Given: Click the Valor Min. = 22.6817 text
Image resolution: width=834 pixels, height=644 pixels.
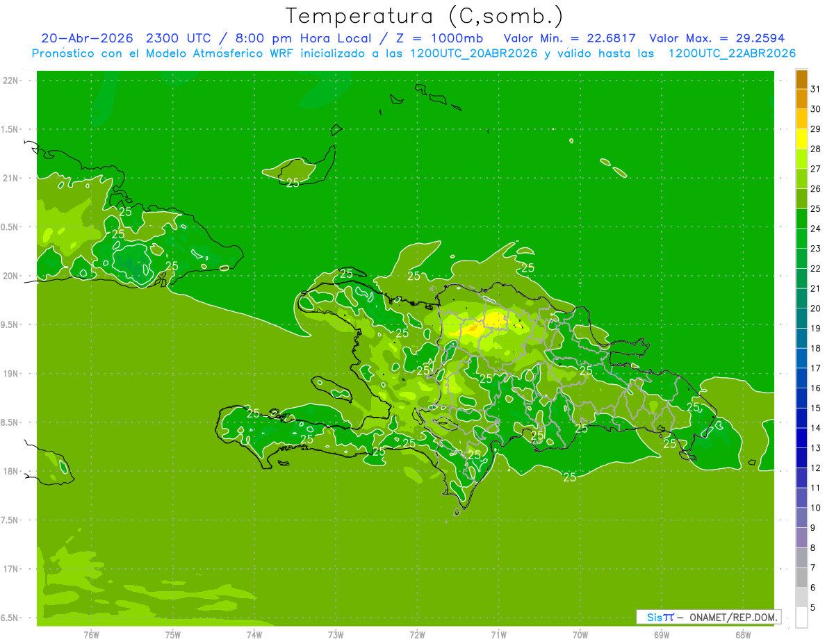Looking at the screenshot, I should [x=569, y=38].
